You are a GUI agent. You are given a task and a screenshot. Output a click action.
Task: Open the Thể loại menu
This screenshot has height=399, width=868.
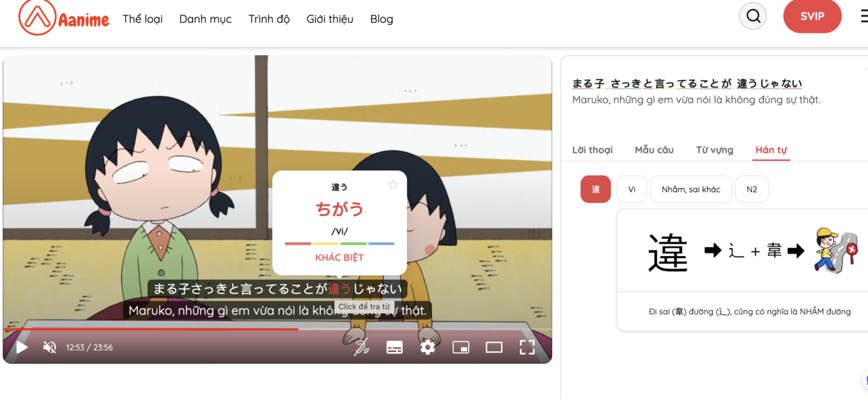[142, 19]
